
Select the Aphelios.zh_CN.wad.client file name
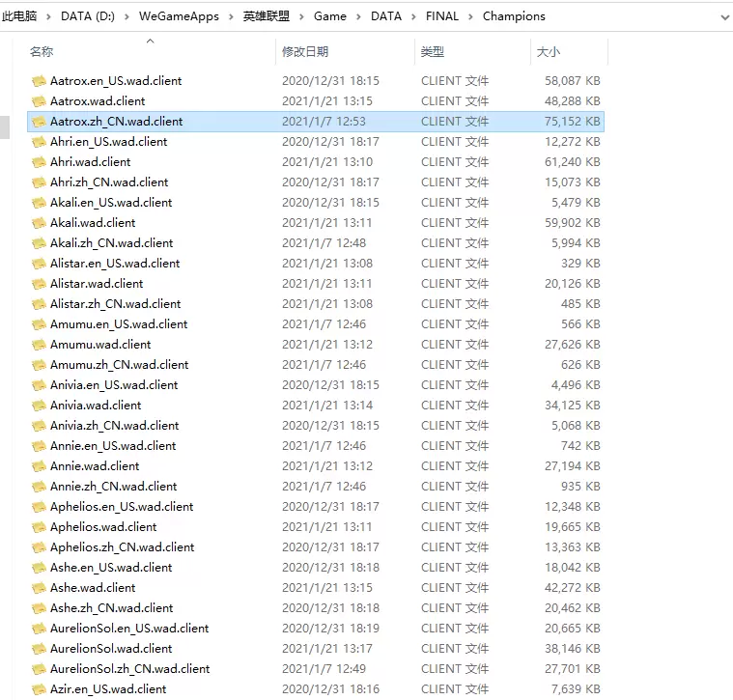click(122, 547)
